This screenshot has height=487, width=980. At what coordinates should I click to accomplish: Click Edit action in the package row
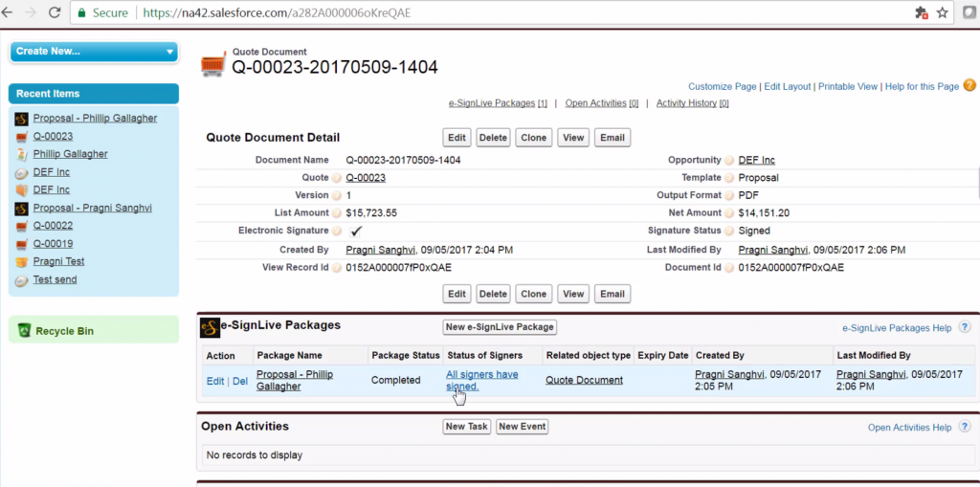tap(215, 381)
